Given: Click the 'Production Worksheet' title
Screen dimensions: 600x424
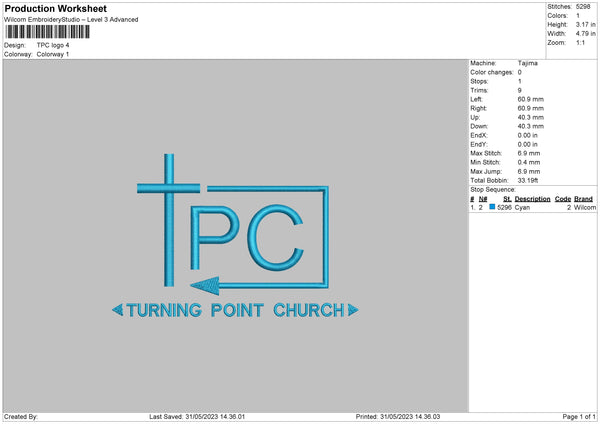Looking at the screenshot, I should click(55, 8).
